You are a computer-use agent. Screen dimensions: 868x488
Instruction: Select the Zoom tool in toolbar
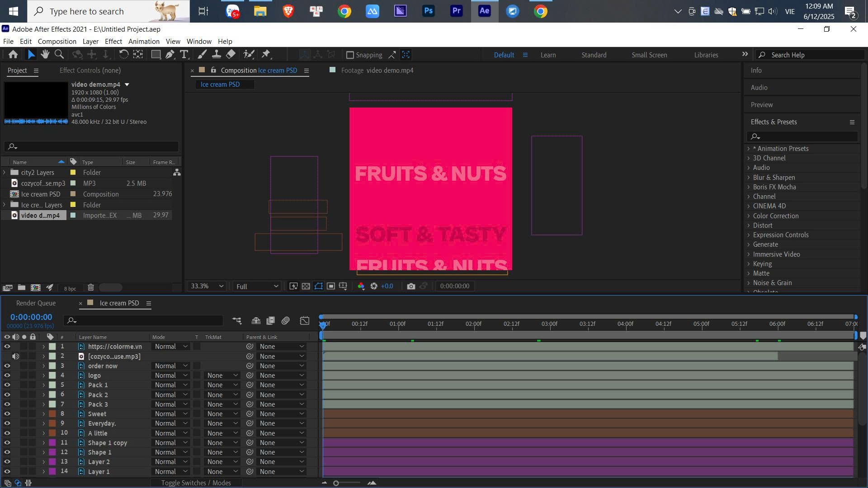[59, 55]
